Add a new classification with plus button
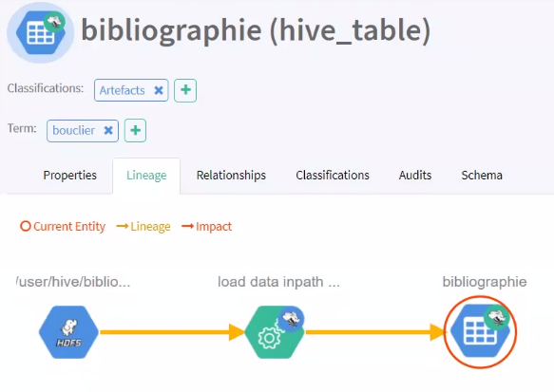 point(185,90)
